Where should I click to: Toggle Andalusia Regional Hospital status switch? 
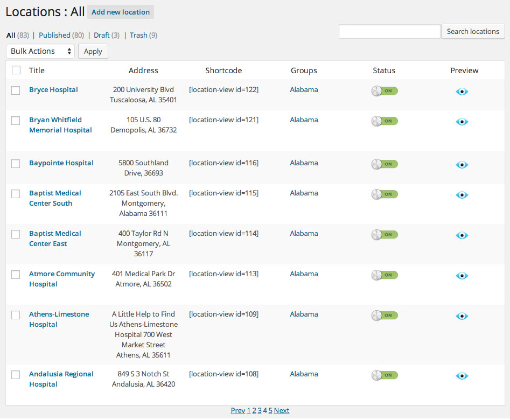[x=385, y=375]
